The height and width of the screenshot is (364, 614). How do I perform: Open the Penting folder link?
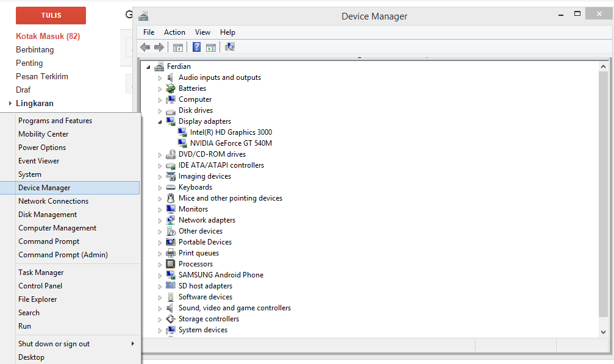(29, 63)
